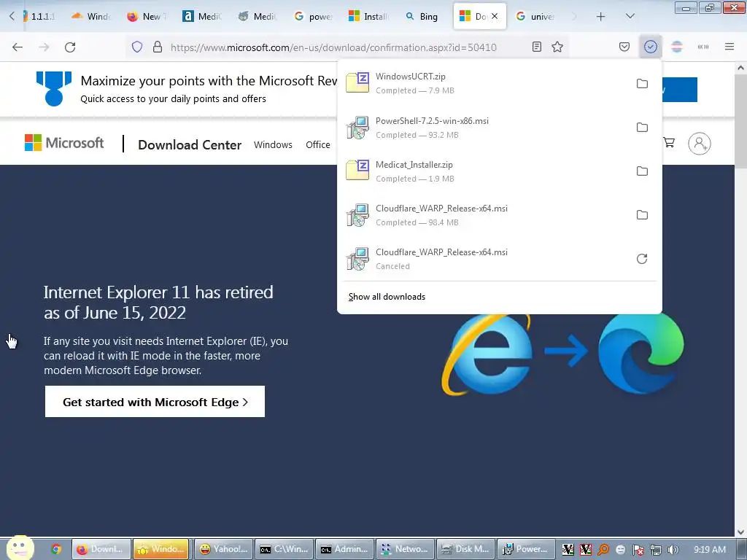747x560 pixels.
Task: Reload the current page
Action: (70, 47)
